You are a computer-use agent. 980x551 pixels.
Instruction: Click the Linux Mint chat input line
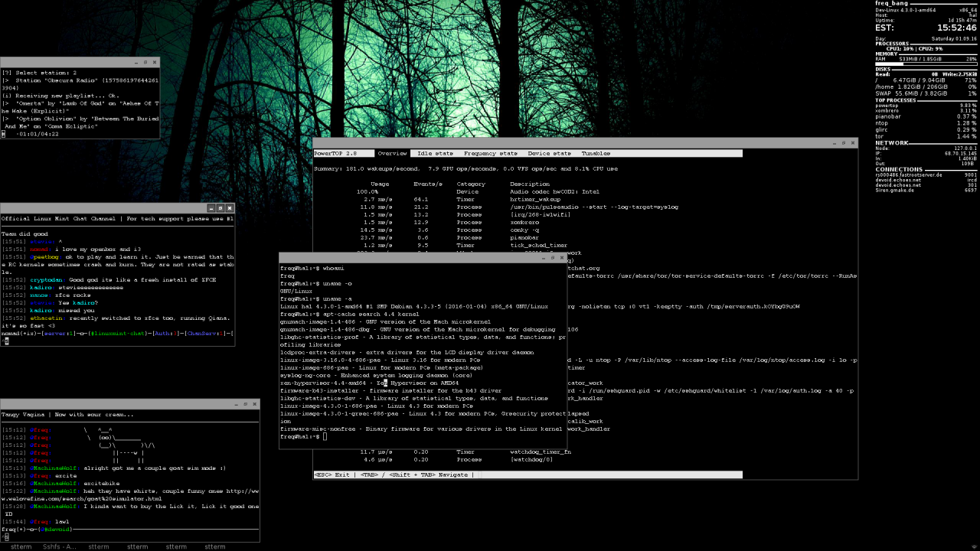click(118, 341)
